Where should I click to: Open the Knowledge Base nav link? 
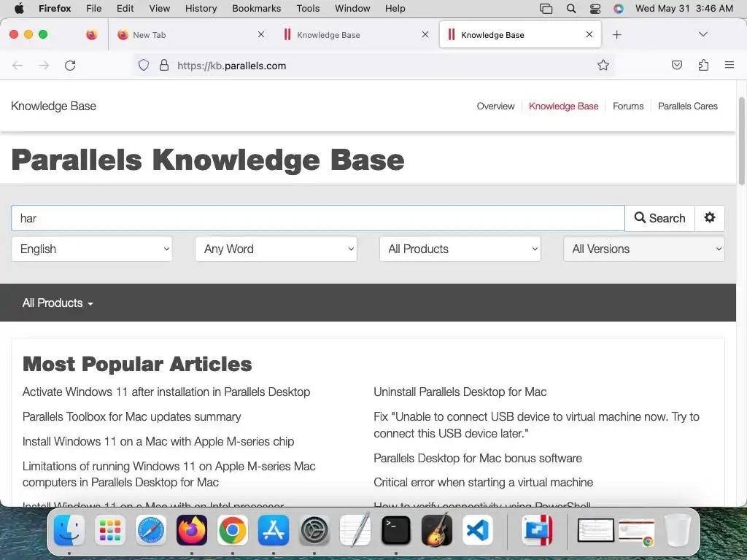[x=564, y=106]
